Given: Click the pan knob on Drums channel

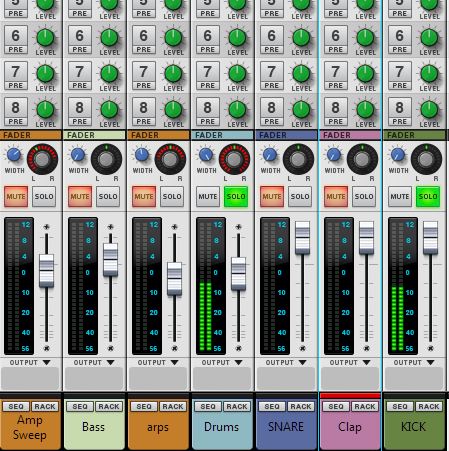Looking at the screenshot, I should pos(234,159).
